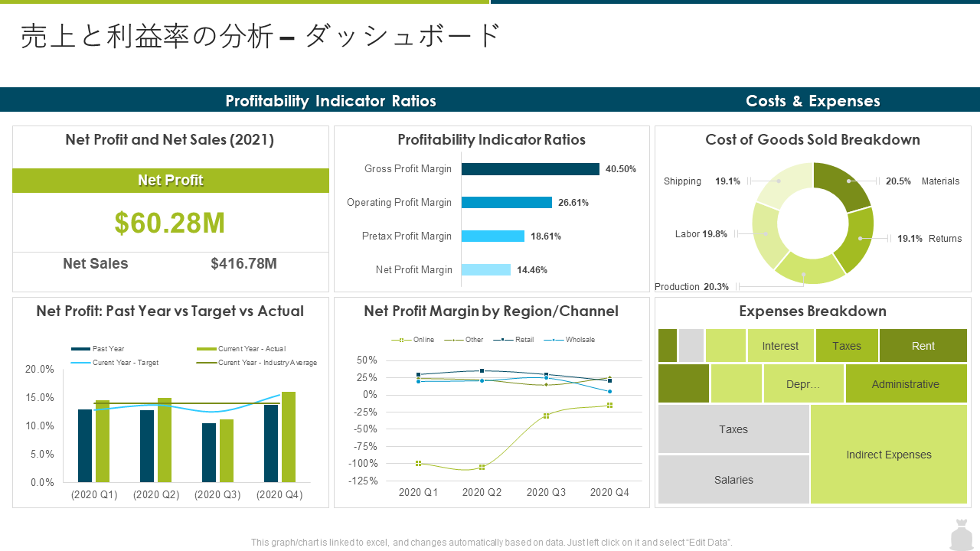The height and width of the screenshot is (551, 980).
Task: Click the Administrative treemap tile
Action: pos(906,383)
